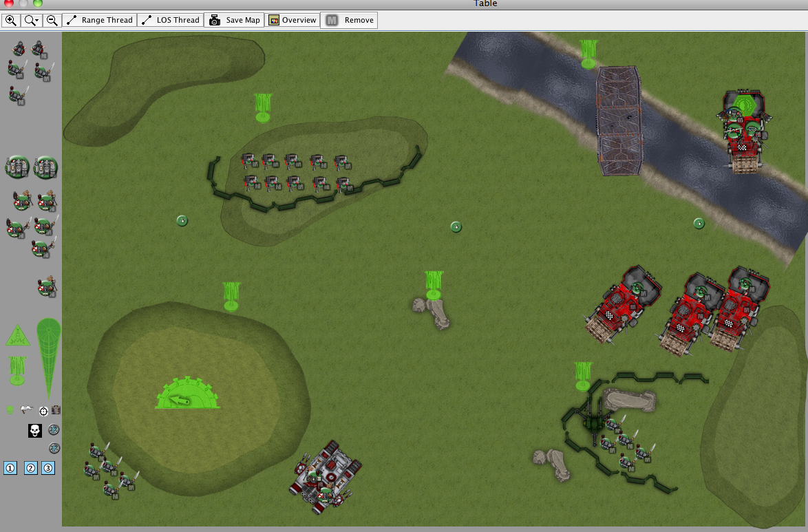
Task: Activate the Range Thread tool
Action: click(x=100, y=20)
